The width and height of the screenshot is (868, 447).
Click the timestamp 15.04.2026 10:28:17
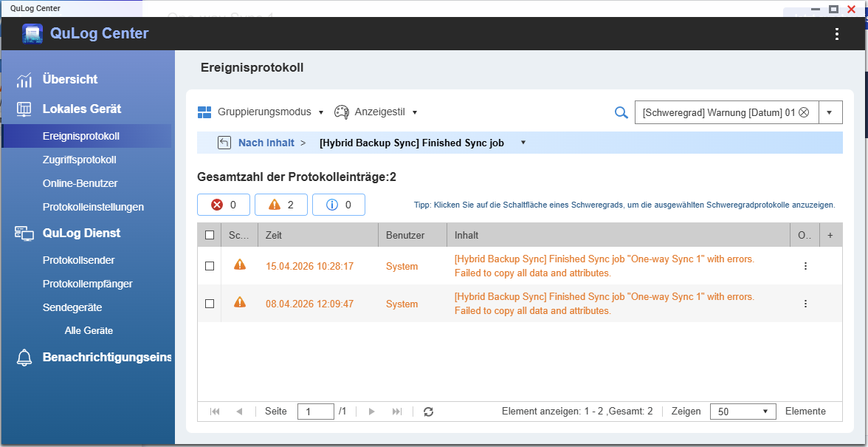tap(309, 267)
